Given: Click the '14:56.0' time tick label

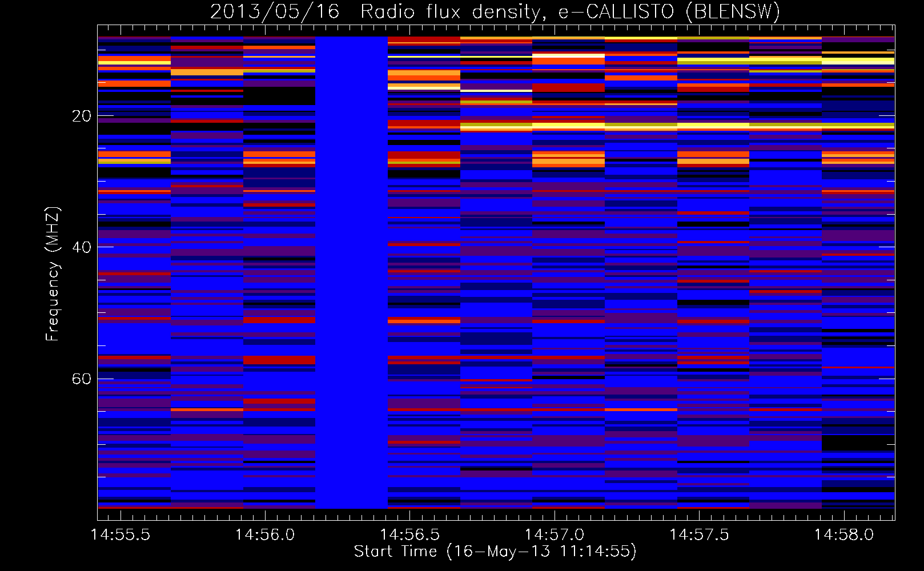Looking at the screenshot, I should click(x=265, y=534).
